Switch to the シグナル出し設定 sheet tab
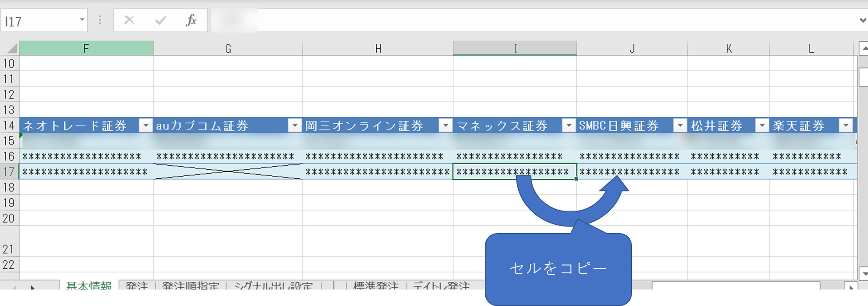Image resolution: width=868 pixels, height=306 pixels. (x=273, y=286)
